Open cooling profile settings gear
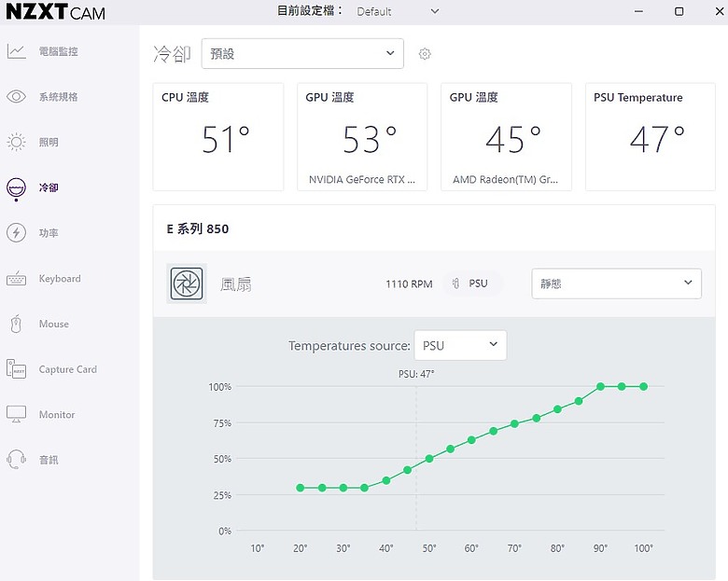728x581 pixels. pyautogui.click(x=425, y=54)
